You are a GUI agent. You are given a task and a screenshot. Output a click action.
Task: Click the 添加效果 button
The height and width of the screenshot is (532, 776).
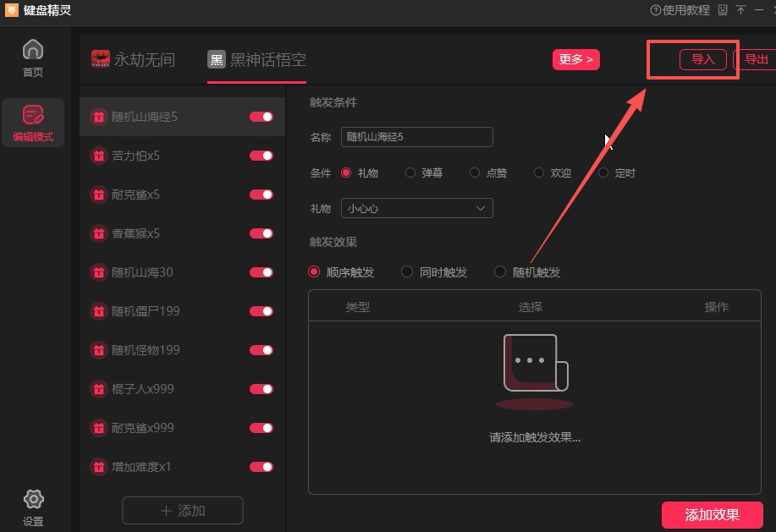[x=712, y=514]
